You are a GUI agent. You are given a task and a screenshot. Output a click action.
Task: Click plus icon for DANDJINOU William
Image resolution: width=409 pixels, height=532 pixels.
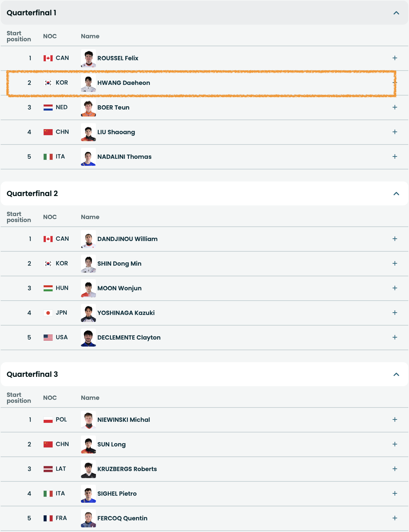pos(395,239)
